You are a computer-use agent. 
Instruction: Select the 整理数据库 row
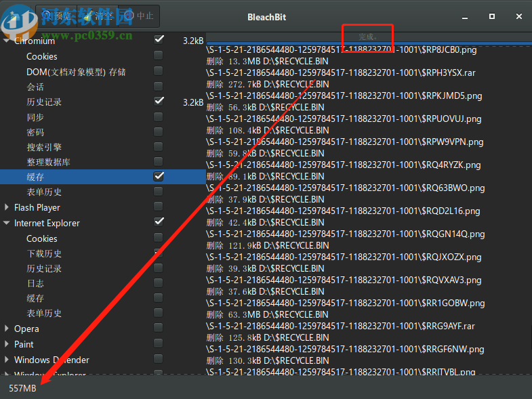click(49, 162)
